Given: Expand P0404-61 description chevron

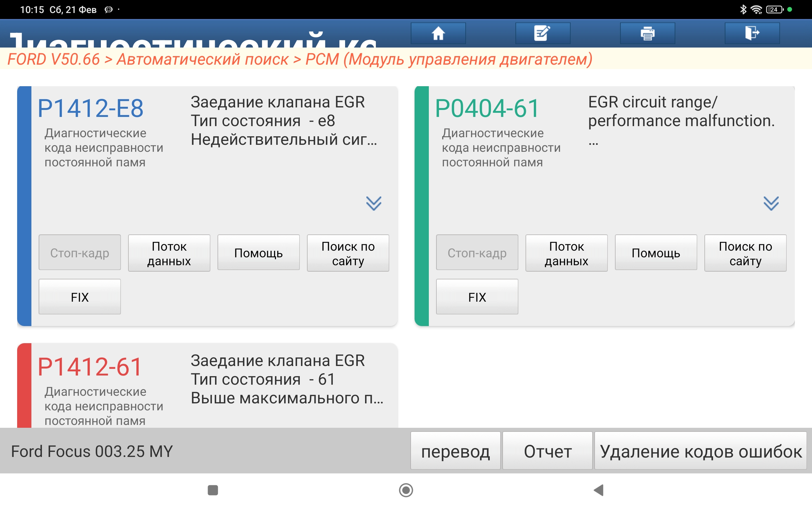Looking at the screenshot, I should point(771,203).
